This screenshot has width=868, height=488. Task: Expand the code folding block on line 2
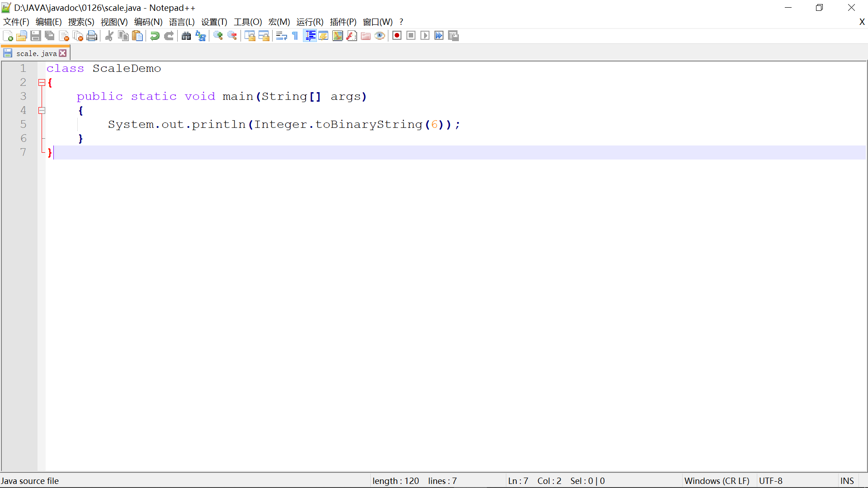(x=41, y=82)
